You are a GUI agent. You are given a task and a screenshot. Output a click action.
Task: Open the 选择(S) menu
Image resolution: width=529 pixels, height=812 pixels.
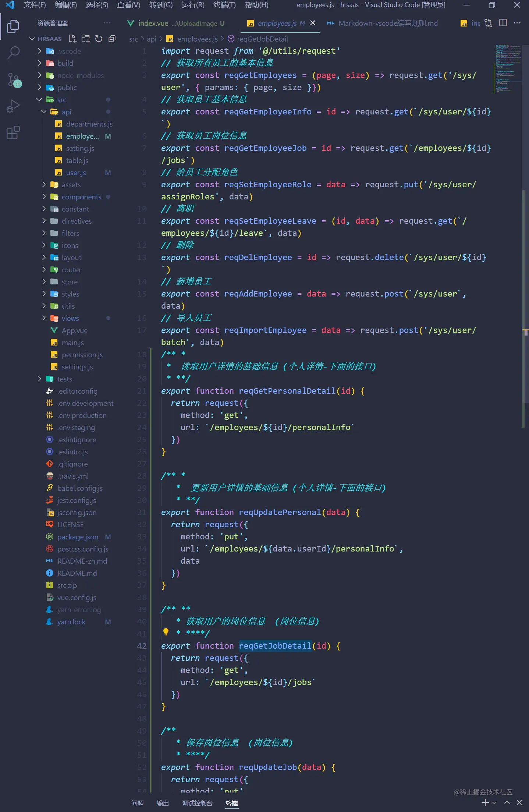coord(97,5)
